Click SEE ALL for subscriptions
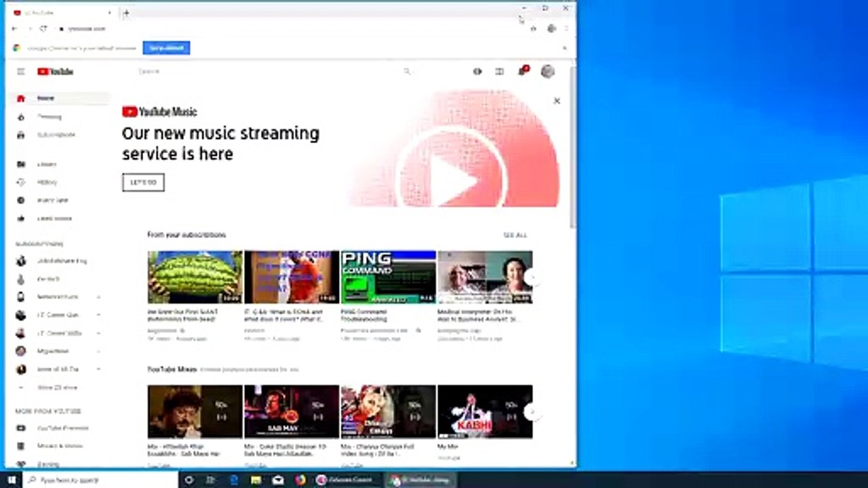This screenshot has height=488, width=868. [515, 235]
